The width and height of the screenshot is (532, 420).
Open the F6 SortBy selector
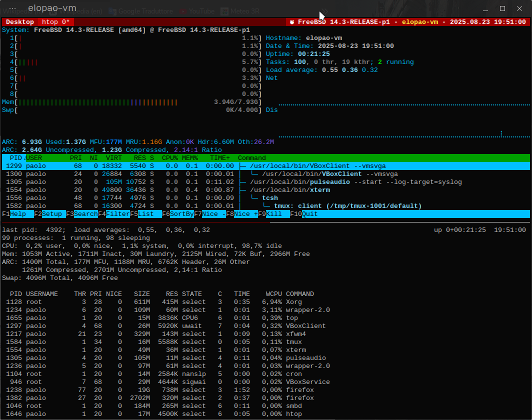pos(181,214)
